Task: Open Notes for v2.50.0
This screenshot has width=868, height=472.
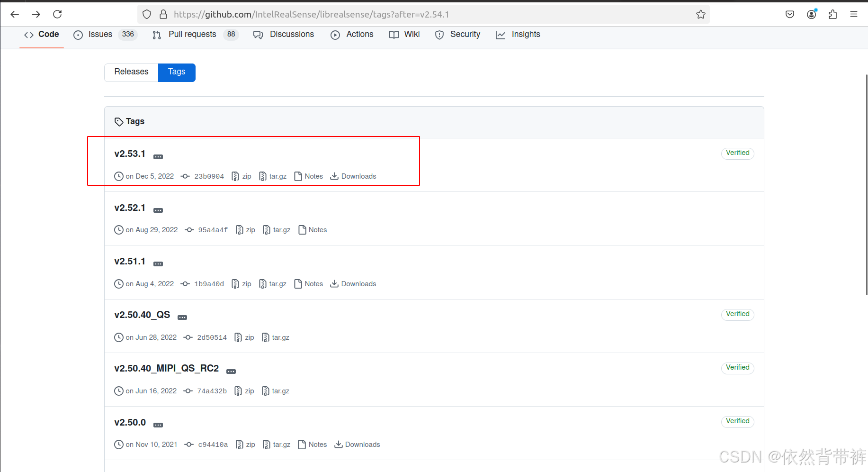Action: click(x=313, y=445)
